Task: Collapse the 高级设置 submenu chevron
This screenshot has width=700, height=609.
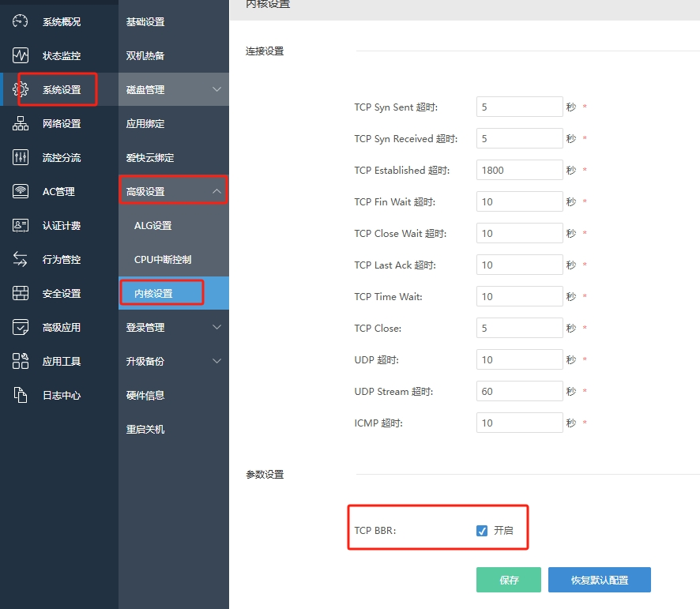Action: pyautogui.click(x=217, y=191)
